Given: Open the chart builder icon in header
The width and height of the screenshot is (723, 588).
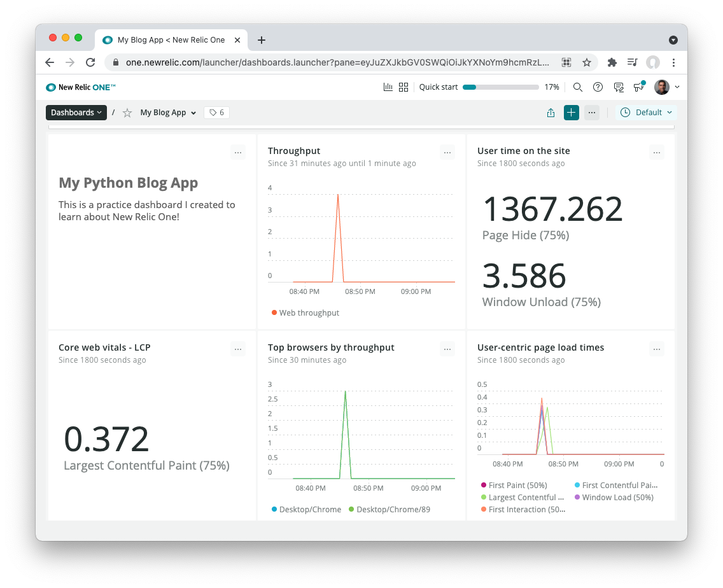Looking at the screenshot, I should [x=388, y=87].
